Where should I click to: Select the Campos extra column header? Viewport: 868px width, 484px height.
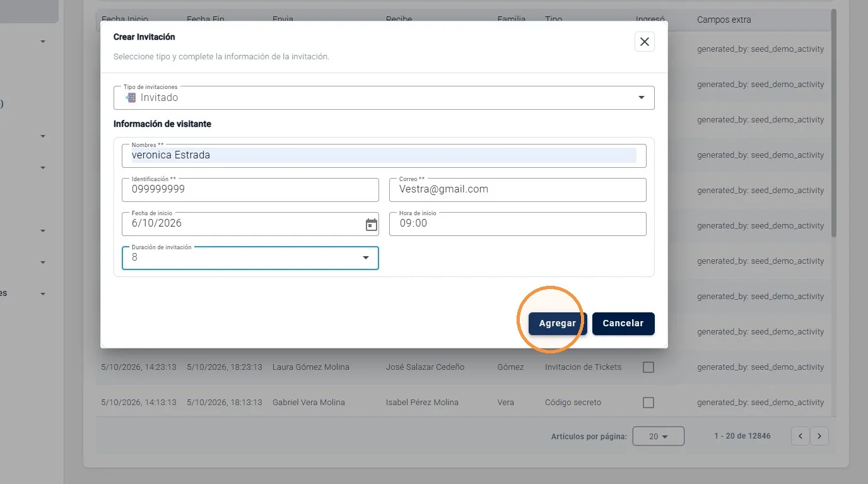(724, 20)
